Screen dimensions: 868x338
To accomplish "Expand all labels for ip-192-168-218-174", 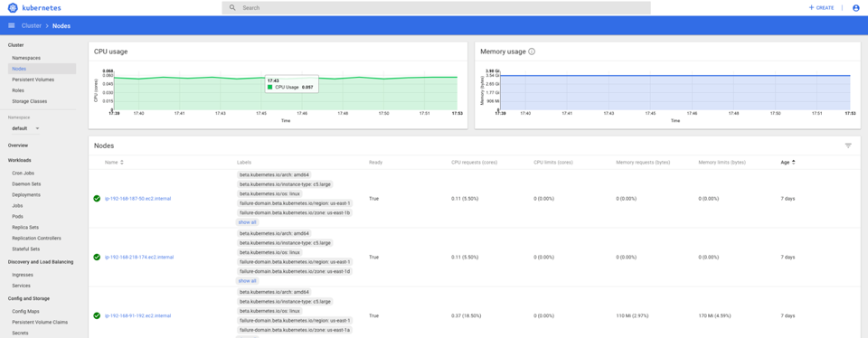I will tap(247, 280).
